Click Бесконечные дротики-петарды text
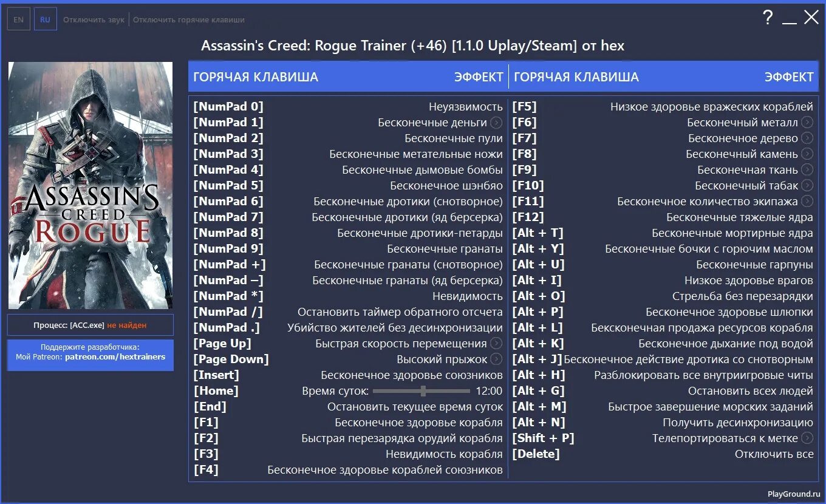Viewport: 826px width, 504px height. pos(420,233)
